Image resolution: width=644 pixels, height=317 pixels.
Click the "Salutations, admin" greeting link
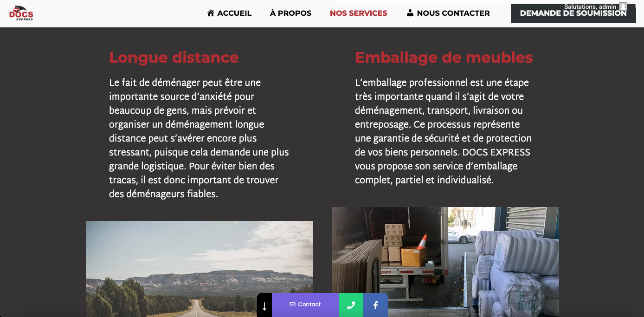(590, 6)
